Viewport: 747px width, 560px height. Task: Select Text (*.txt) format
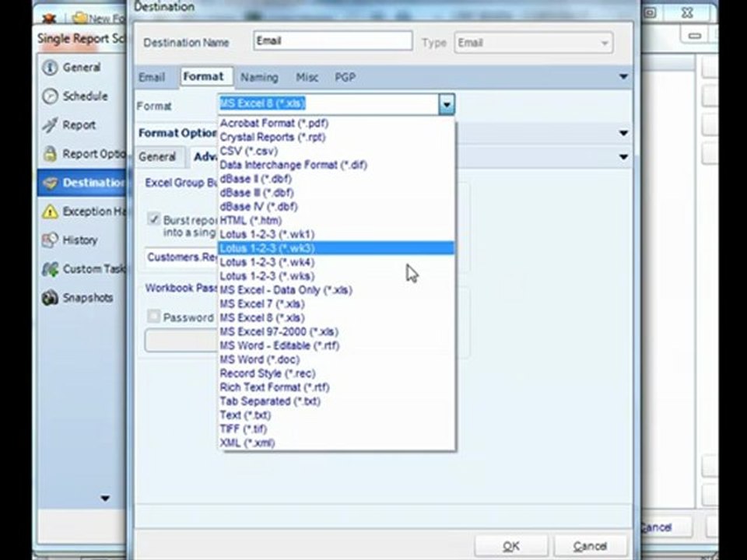(336, 415)
